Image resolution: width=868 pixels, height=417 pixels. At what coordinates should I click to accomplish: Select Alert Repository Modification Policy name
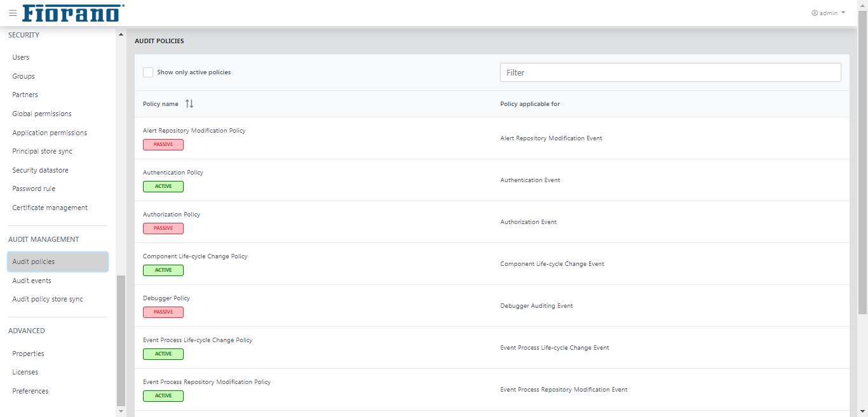[194, 131]
